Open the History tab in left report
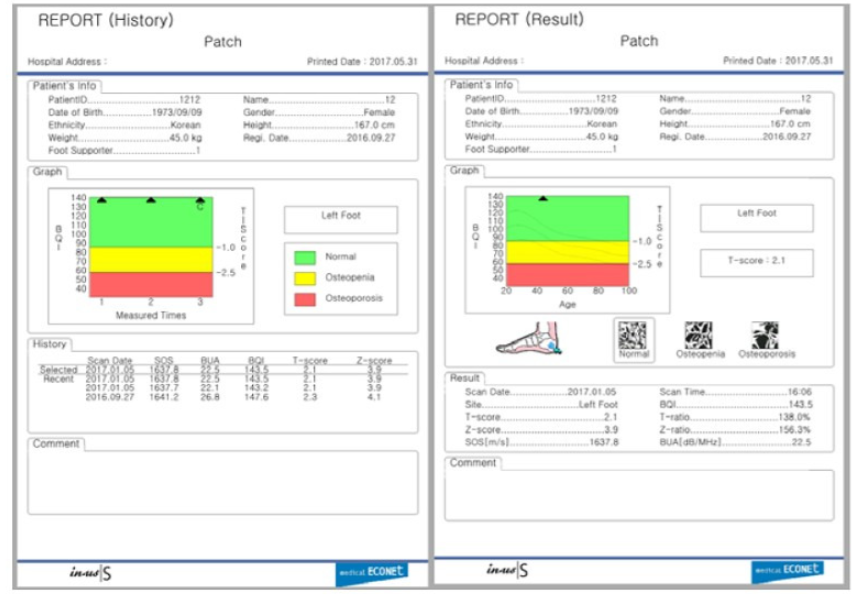861x598 pixels. click(49, 344)
